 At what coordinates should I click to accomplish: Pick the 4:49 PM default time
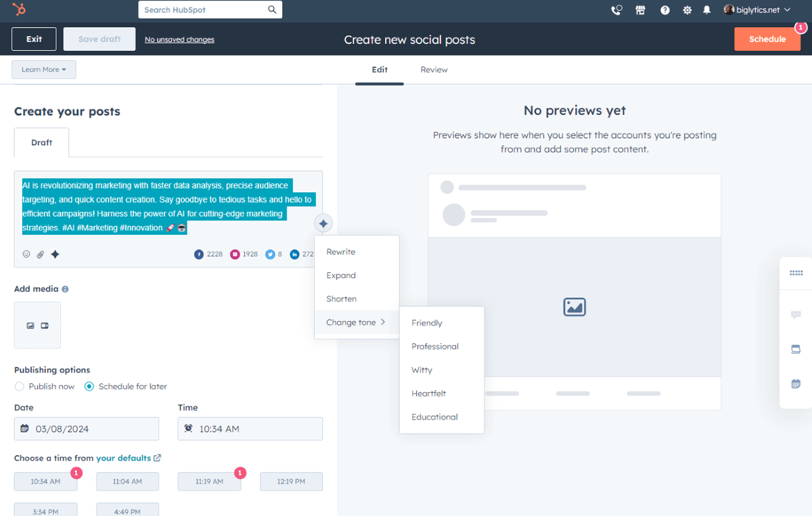point(127,510)
